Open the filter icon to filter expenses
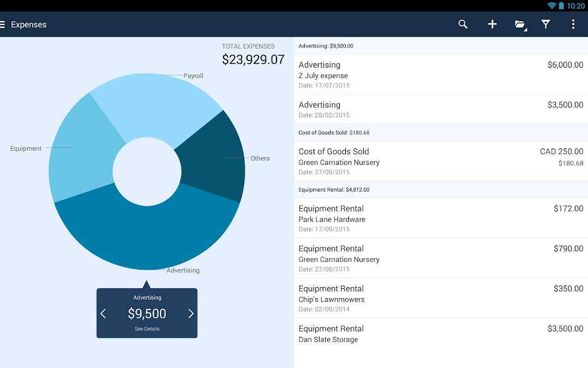The image size is (588, 368). coord(545,24)
